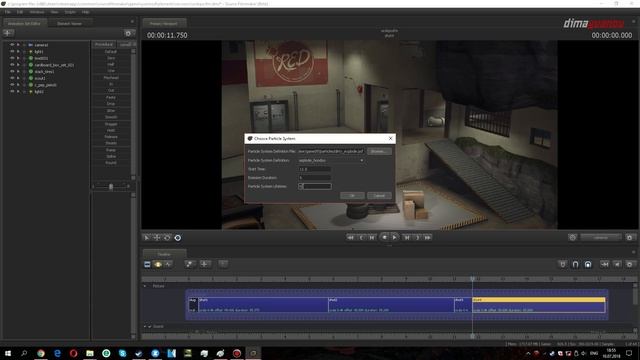The image size is (640, 360).
Task: Toggle visibility eye for stack_tires1
Action: (12, 71)
